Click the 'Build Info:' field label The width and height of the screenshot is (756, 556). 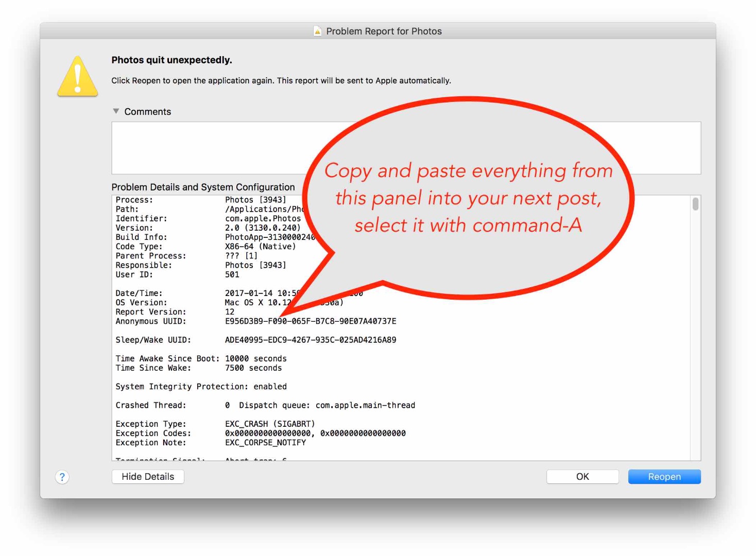pyautogui.click(x=141, y=237)
